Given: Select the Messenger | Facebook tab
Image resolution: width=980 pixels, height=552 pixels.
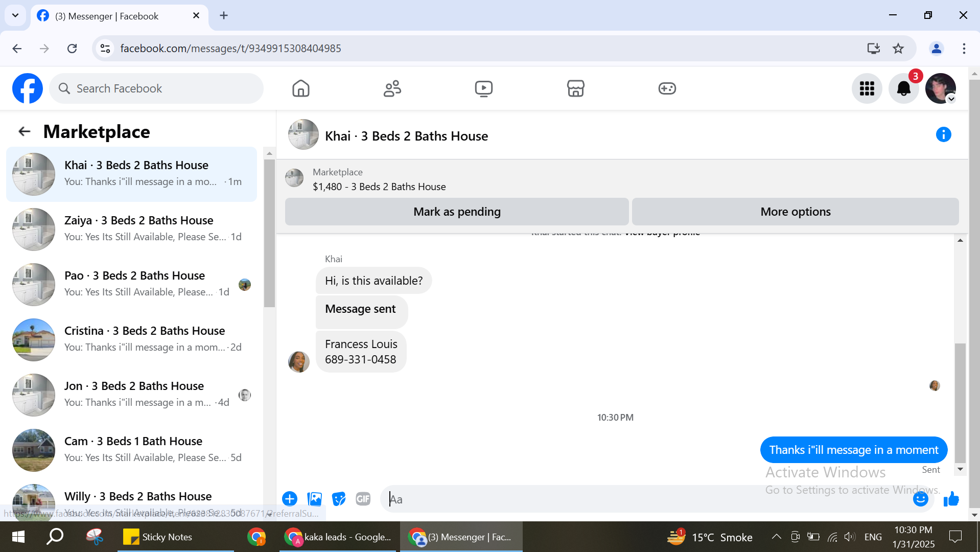Looking at the screenshot, I should pos(120,16).
